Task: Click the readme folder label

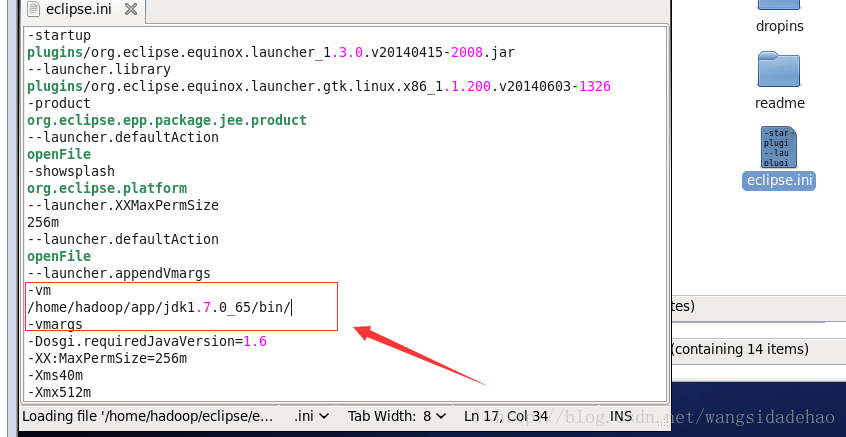Action: click(x=780, y=103)
